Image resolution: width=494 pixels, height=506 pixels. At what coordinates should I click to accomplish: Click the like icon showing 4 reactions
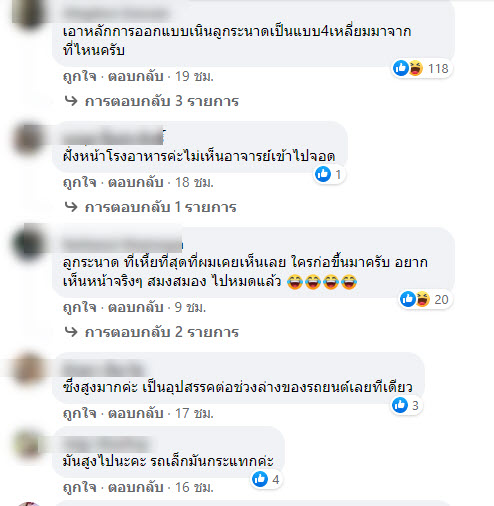tap(260, 479)
